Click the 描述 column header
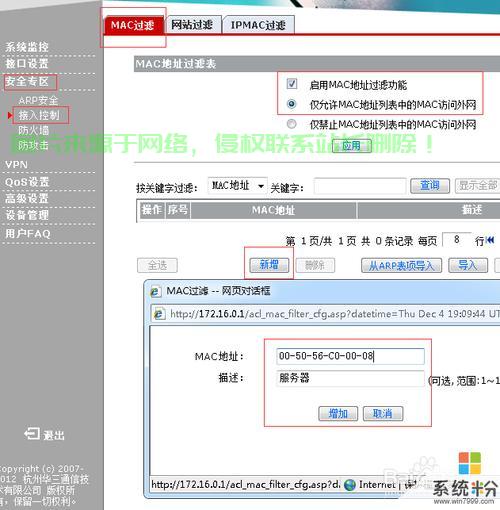 pyautogui.click(x=472, y=210)
